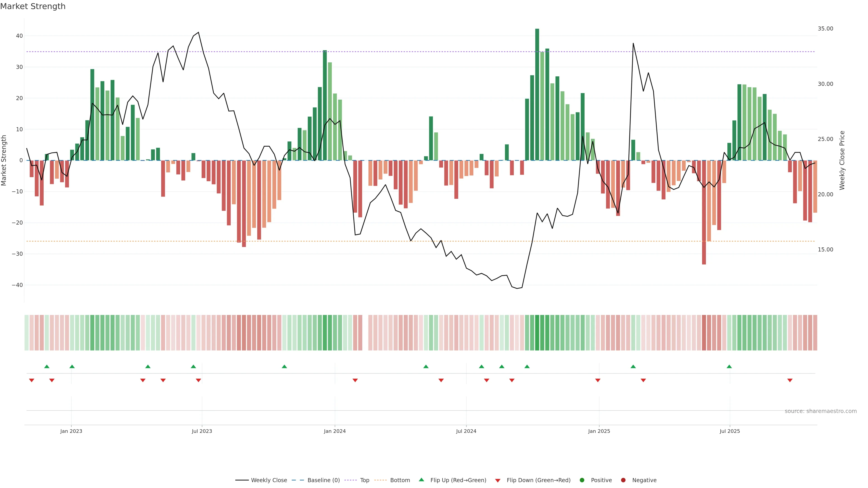The width and height of the screenshot is (868, 488).
Task: Click the first green flip-up triangle marker
Action: pos(47,366)
